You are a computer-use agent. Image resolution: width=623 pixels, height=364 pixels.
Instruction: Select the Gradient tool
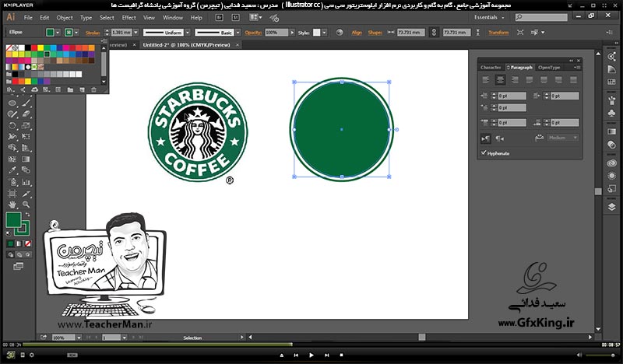click(x=26, y=159)
